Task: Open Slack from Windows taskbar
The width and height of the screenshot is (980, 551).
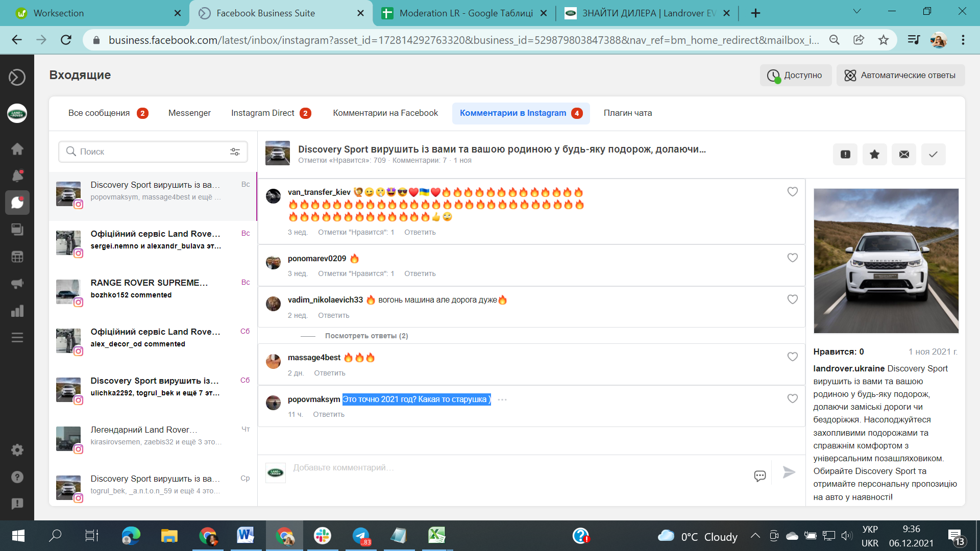Action: 323,536
